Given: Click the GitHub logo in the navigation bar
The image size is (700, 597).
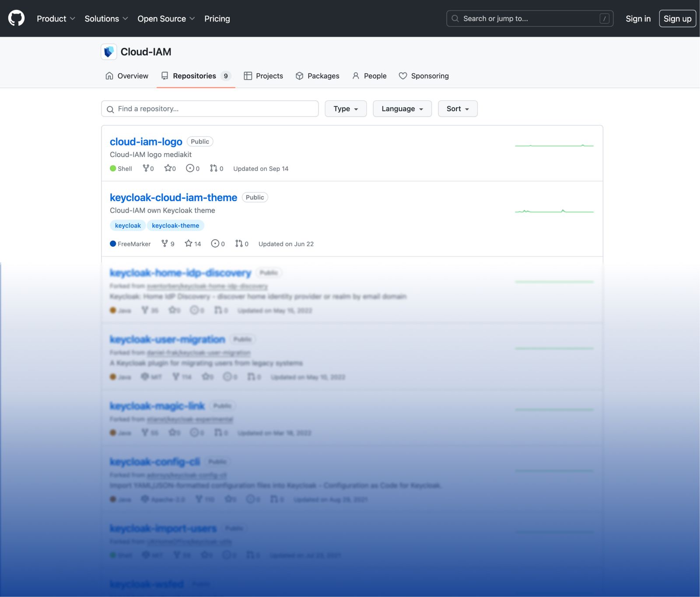Looking at the screenshot, I should click(16, 18).
